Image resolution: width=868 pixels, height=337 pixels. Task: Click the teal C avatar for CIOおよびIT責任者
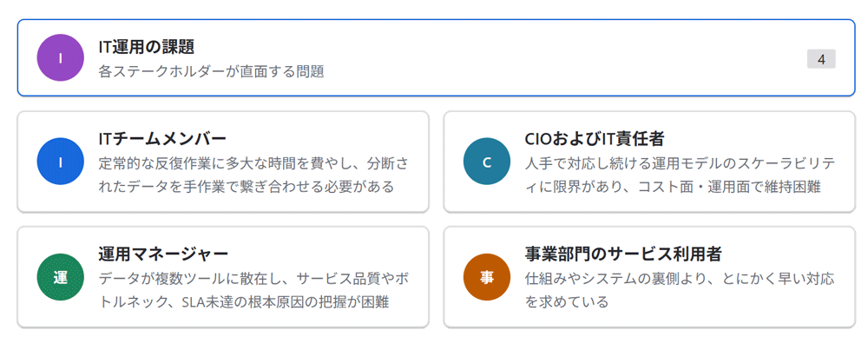point(487,162)
